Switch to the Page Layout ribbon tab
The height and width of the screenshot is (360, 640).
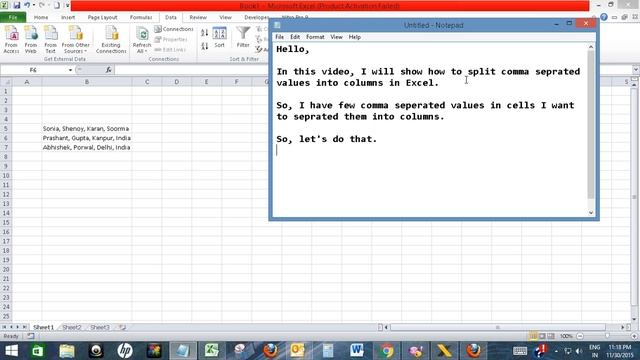(102, 17)
